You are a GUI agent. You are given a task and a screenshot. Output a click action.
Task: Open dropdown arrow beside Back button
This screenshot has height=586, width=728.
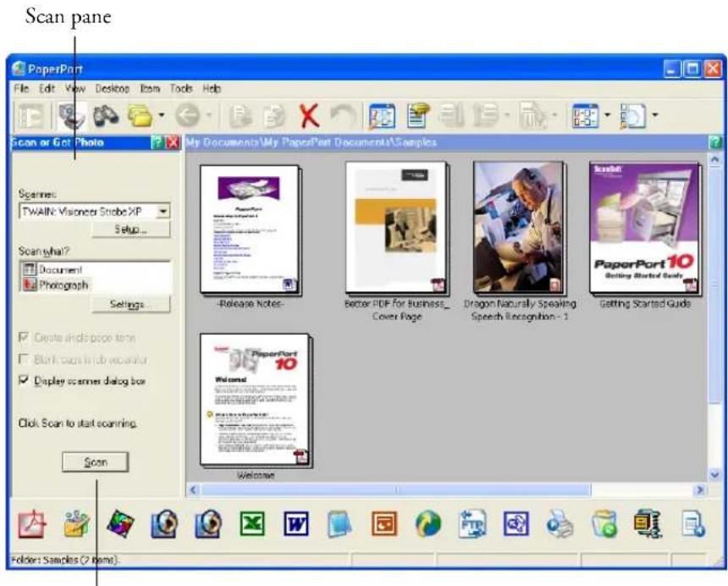209,114
